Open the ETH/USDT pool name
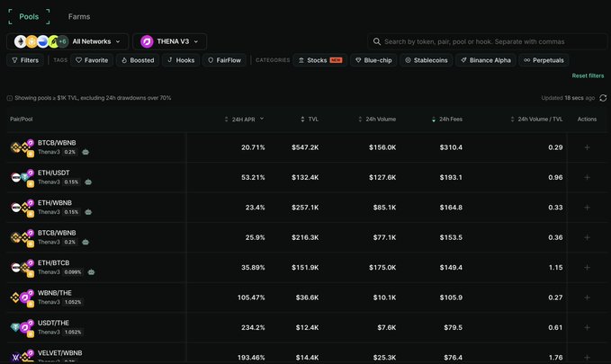The height and width of the screenshot is (364, 611). click(54, 173)
